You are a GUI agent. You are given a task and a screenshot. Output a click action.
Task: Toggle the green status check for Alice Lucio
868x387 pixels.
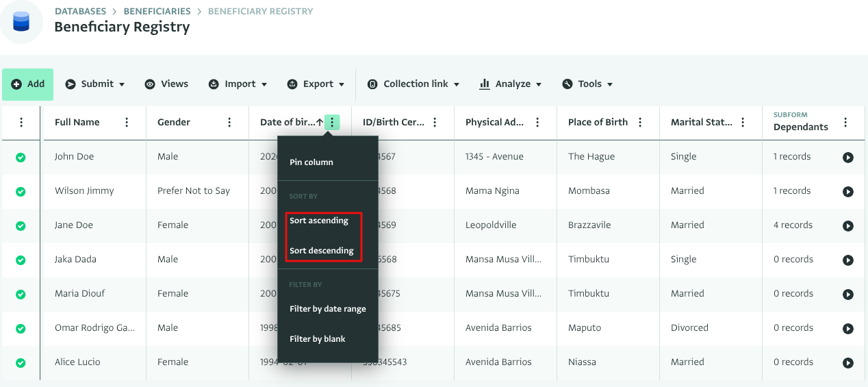21,363
